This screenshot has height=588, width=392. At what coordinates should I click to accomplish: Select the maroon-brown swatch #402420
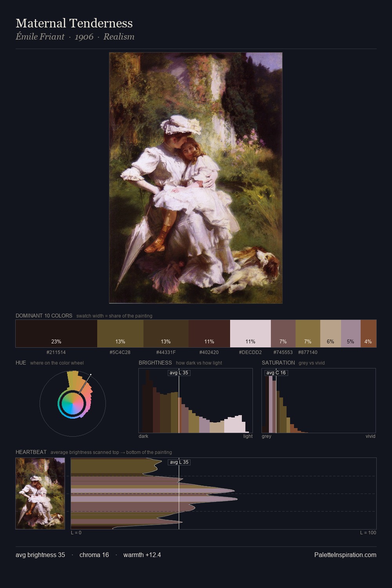(209, 334)
